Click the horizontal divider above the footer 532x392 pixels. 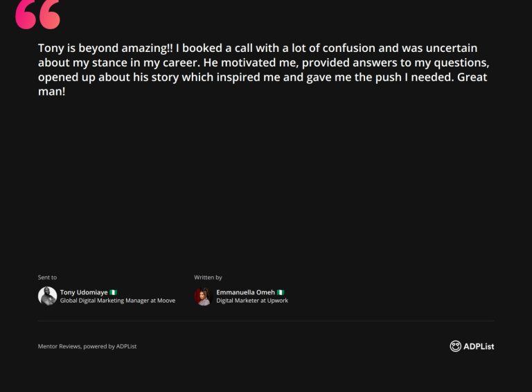point(266,321)
